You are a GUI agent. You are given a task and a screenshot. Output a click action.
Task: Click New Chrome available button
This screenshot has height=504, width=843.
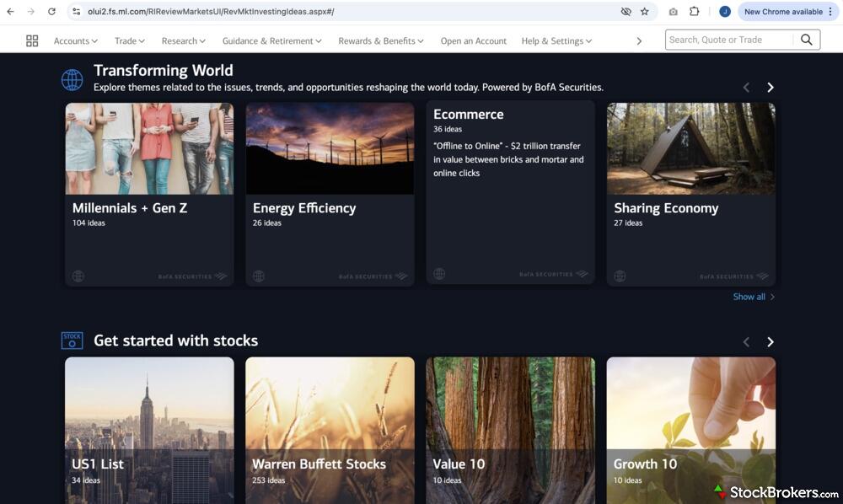(x=783, y=12)
